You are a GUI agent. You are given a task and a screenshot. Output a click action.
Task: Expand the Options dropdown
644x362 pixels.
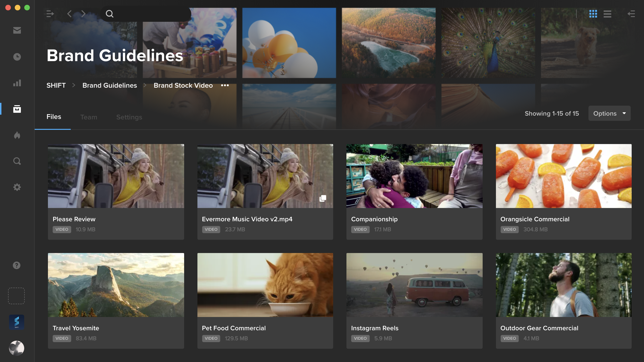609,113
